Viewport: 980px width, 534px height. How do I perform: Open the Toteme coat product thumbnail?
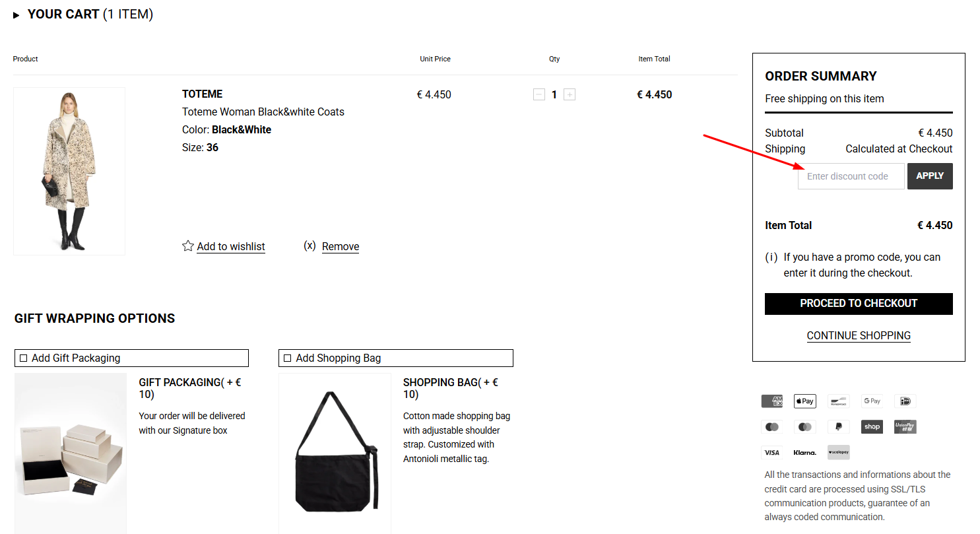coord(69,171)
